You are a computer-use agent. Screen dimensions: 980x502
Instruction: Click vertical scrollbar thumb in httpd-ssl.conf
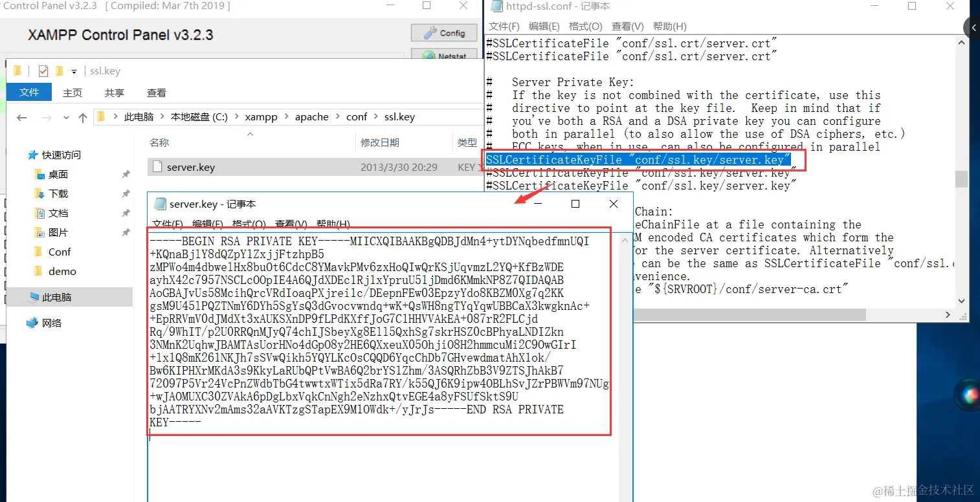tap(962, 179)
